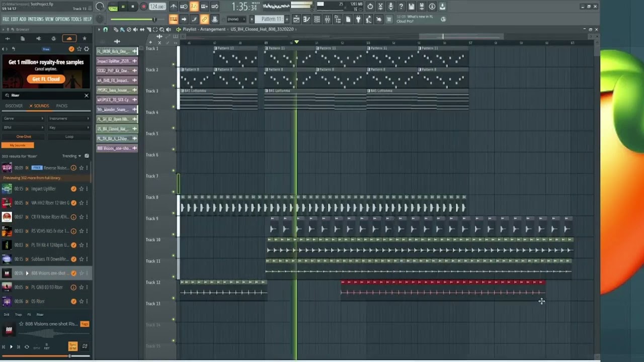644x362 pixels.
Task: Toggle loop recording icon
Action: (215, 7)
